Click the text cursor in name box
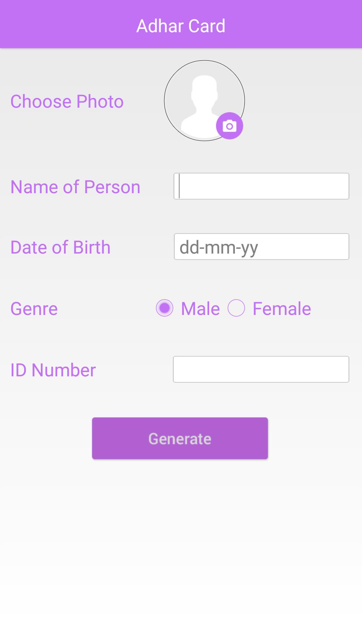 click(179, 186)
